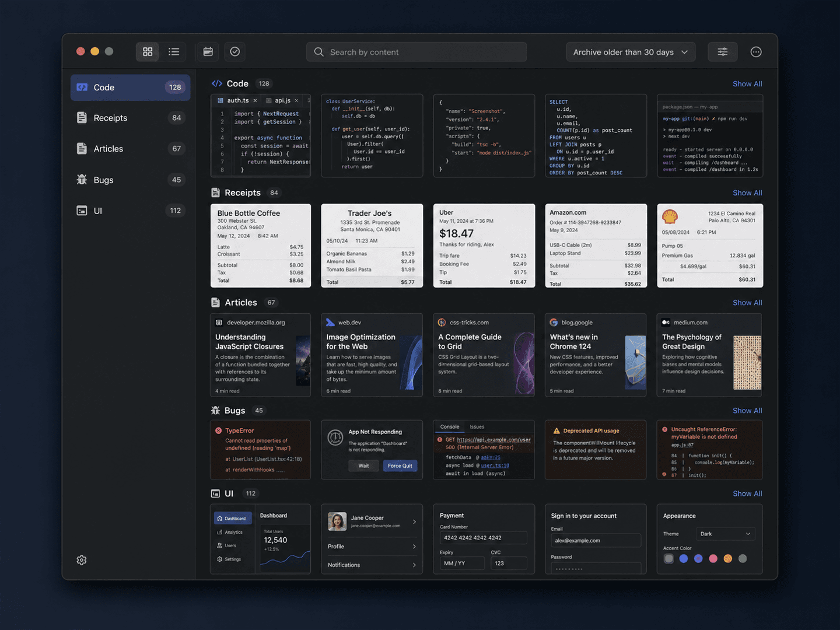Image resolution: width=840 pixels, height=630 pixels.
Task: Open the npm run dev terminal screenshot
Action: point(710,135)
